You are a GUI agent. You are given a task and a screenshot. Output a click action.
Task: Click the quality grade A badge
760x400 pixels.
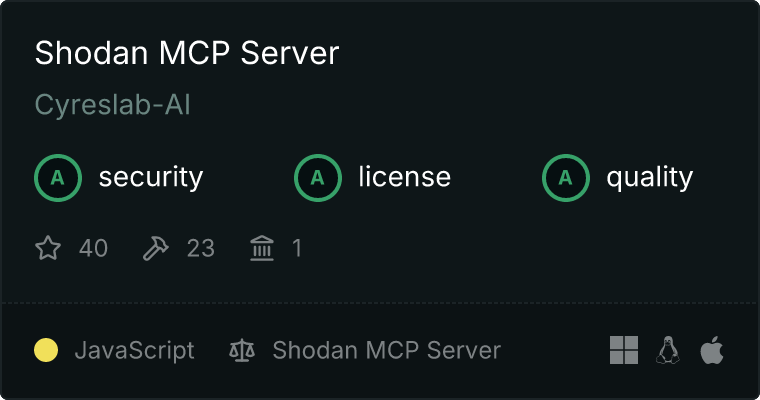[x=566, y=178]
